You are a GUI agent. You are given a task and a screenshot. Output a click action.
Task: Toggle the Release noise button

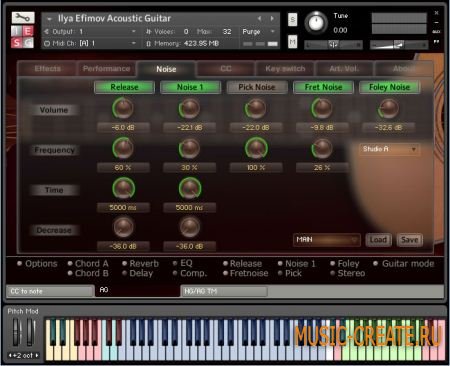[124, 87]
